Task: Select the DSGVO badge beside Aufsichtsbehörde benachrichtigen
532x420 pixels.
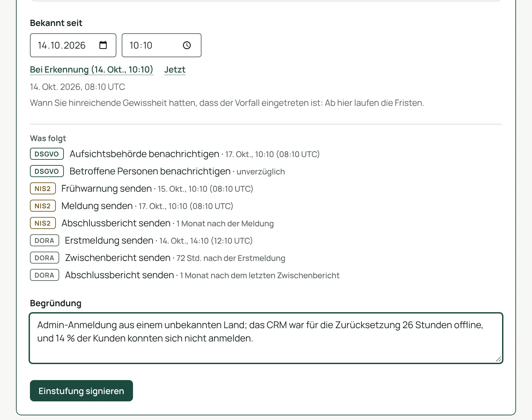Action: tap(47, 154)
